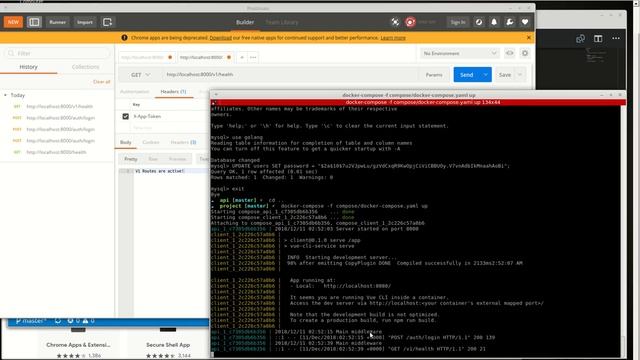
Task: Click the request URL input field
Action: (290, 75)
